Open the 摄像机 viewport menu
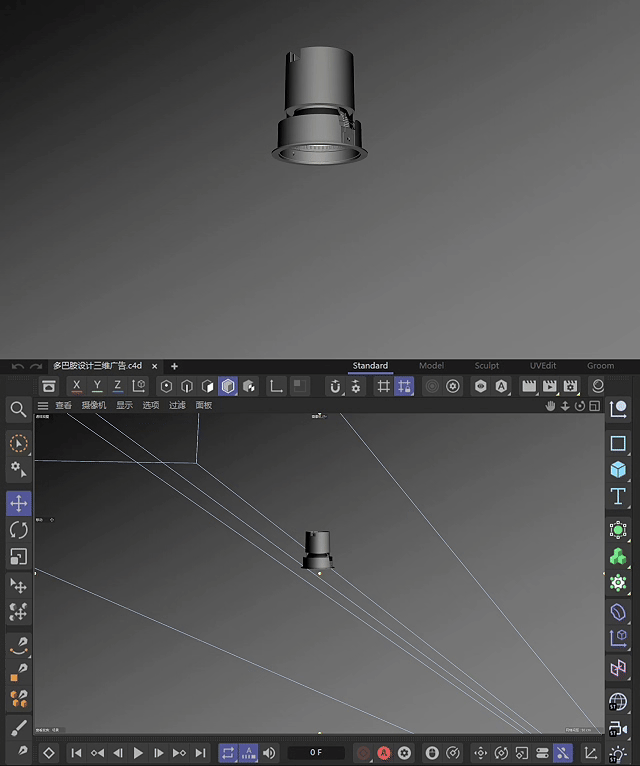640x766 pixels. (x=94, y=405)
